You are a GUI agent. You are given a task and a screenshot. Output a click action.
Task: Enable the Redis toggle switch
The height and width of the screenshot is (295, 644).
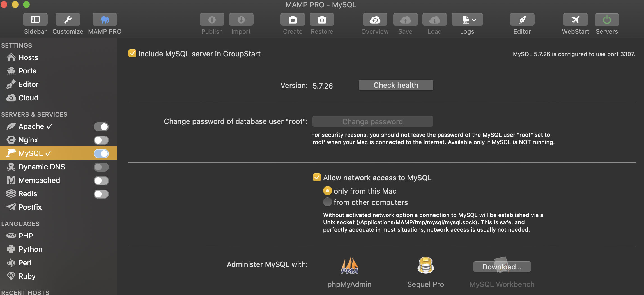101,194
